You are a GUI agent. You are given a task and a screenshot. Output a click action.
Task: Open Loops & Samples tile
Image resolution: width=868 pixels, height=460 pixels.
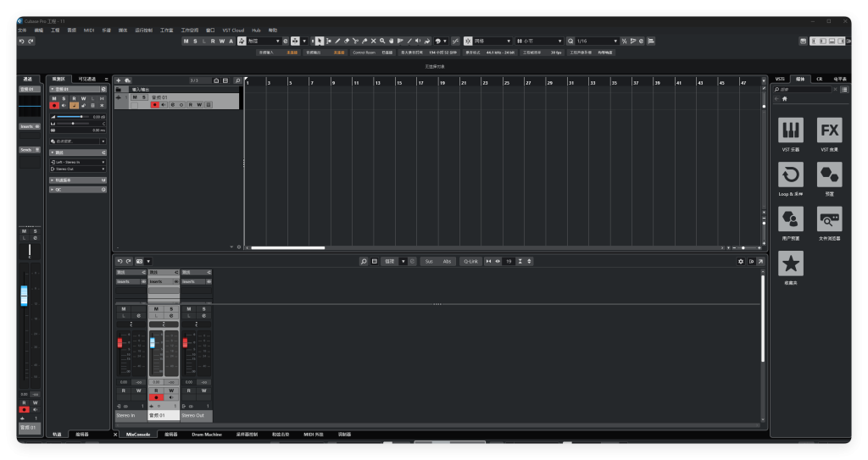coord(791,175)
